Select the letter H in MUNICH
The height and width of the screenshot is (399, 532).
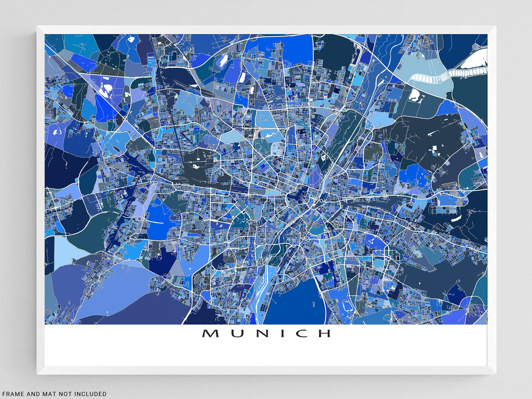pos(324,333)
